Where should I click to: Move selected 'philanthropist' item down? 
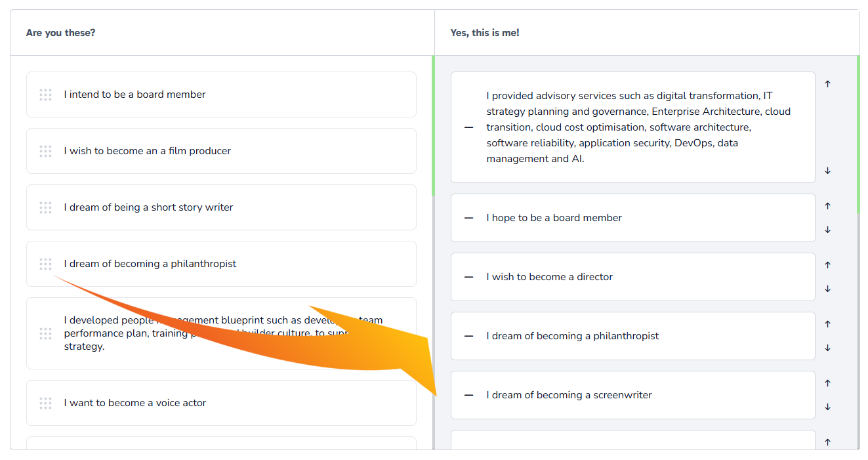click(x=827, y=348)
